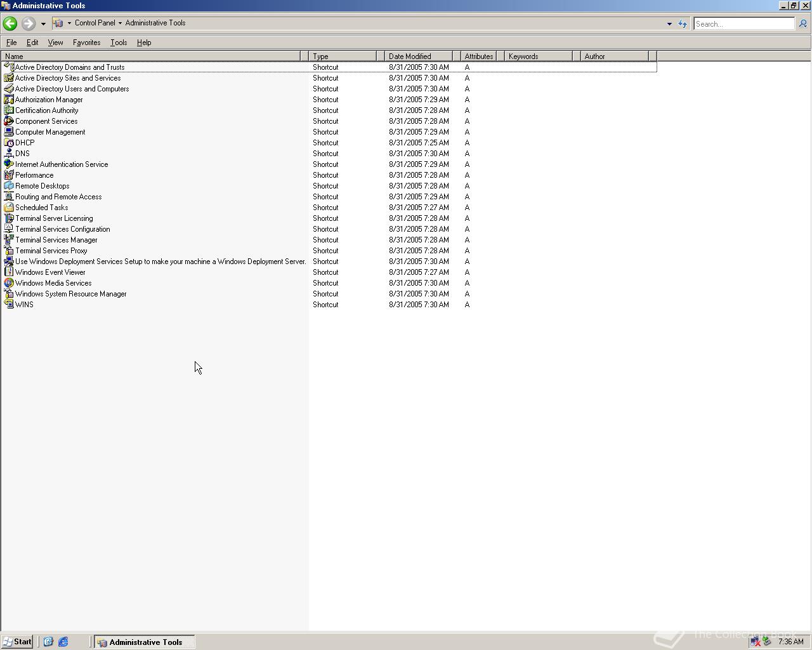Click the Active Directory Sites and Services icon

point(9,78)
